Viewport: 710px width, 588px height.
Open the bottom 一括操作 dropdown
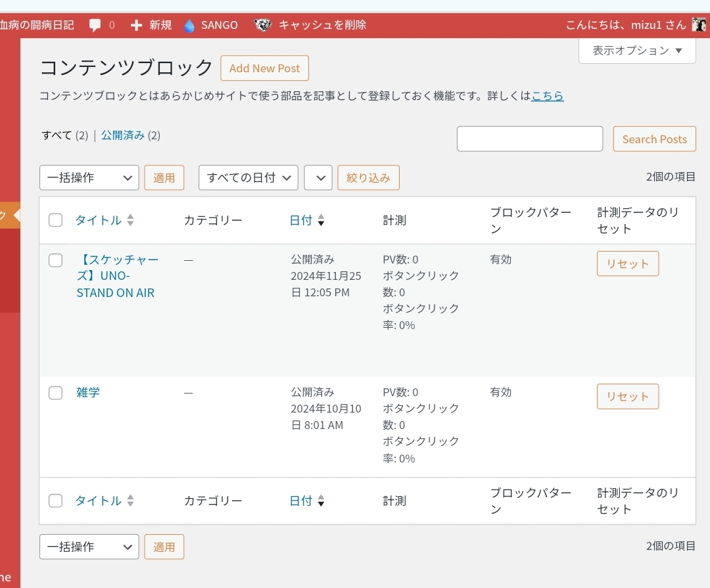coord(89,547)
